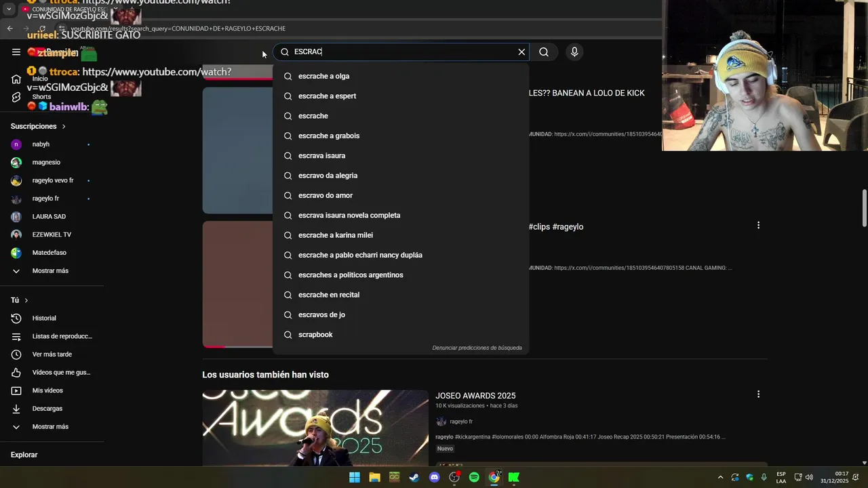Open JOSEO AWARDS 2025 title link
This screenshot has height=488, width=868.
[x=475, y=396]
